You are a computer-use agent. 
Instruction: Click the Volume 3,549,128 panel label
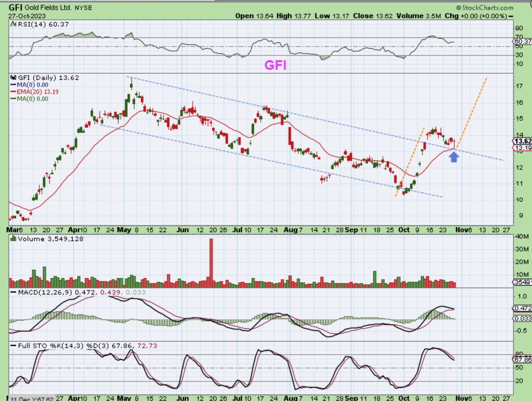50,239
